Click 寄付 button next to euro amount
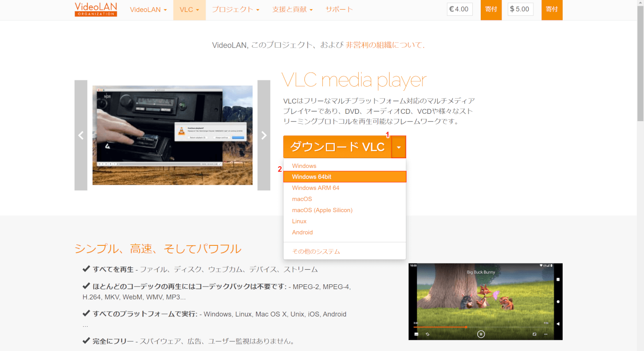Viewport: 644px width, 351px height. pyautogui.click(x=491, y=10)
